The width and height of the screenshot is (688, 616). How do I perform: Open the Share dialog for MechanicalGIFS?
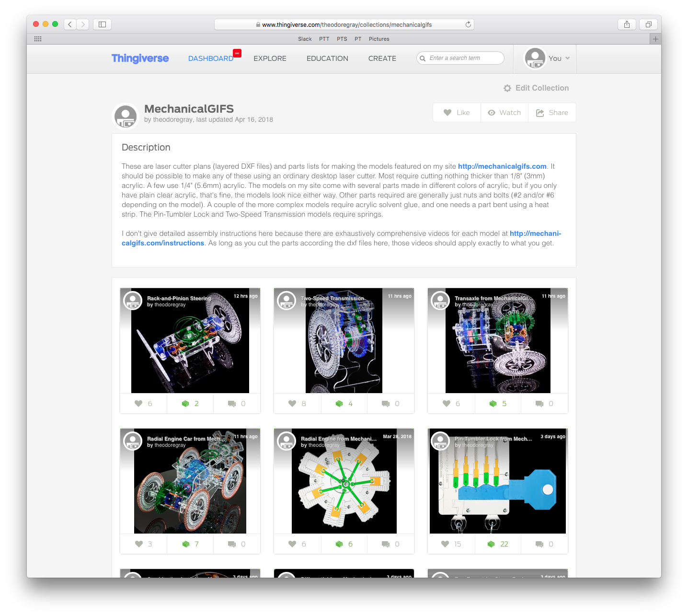coord(552,112)
